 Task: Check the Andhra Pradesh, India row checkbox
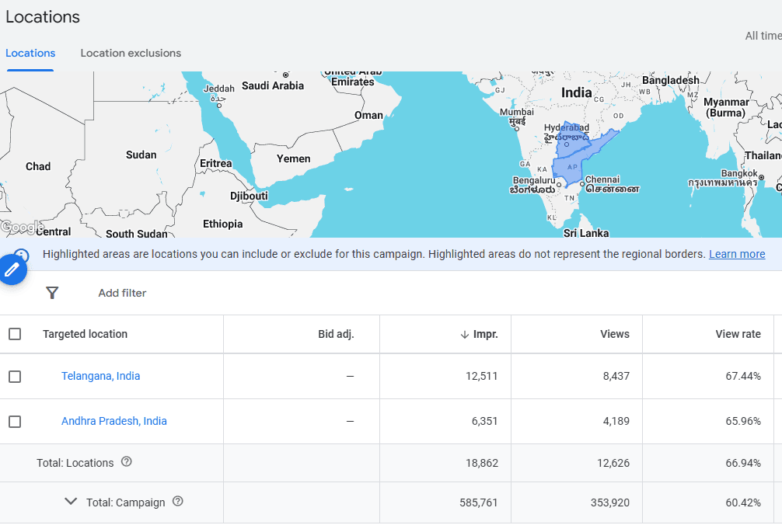coord(16,420)
